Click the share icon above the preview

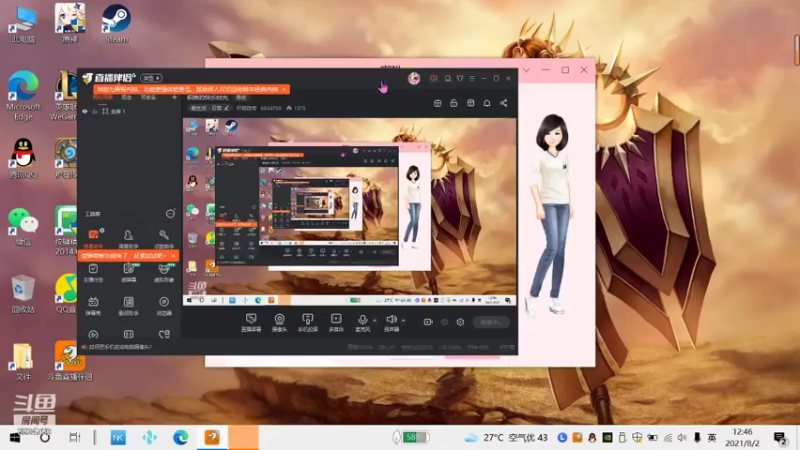(x=504, y=103)
